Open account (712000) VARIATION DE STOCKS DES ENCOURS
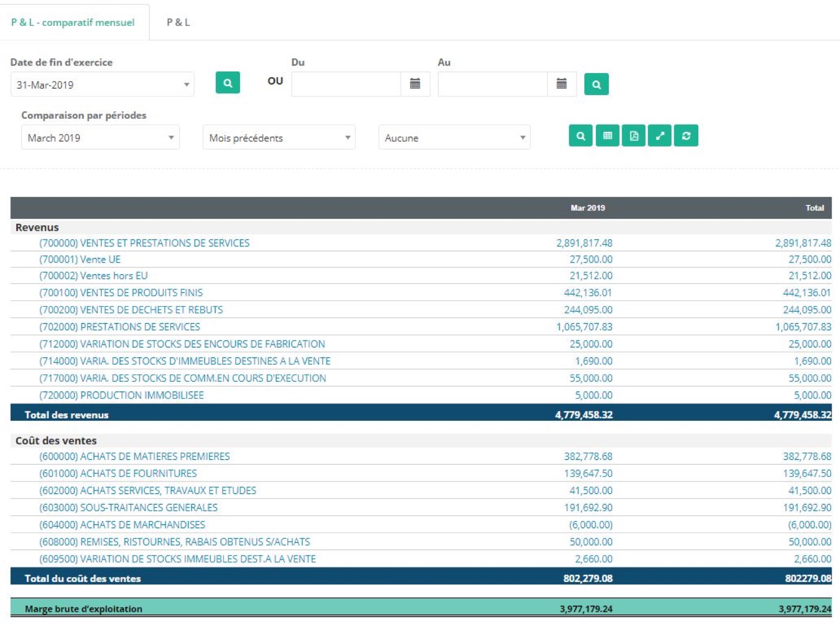Screen dimensions: 840x625 [x=182, y=344]
